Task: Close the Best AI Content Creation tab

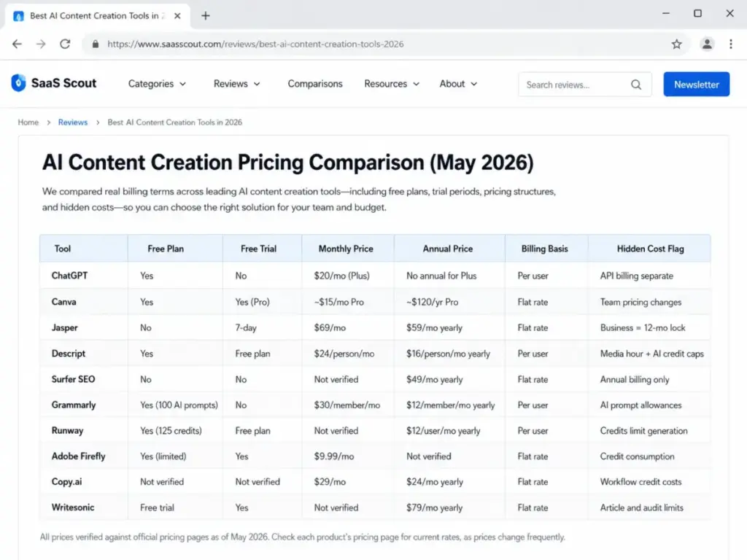Action: pyautogui.click(x=177, y=16)
